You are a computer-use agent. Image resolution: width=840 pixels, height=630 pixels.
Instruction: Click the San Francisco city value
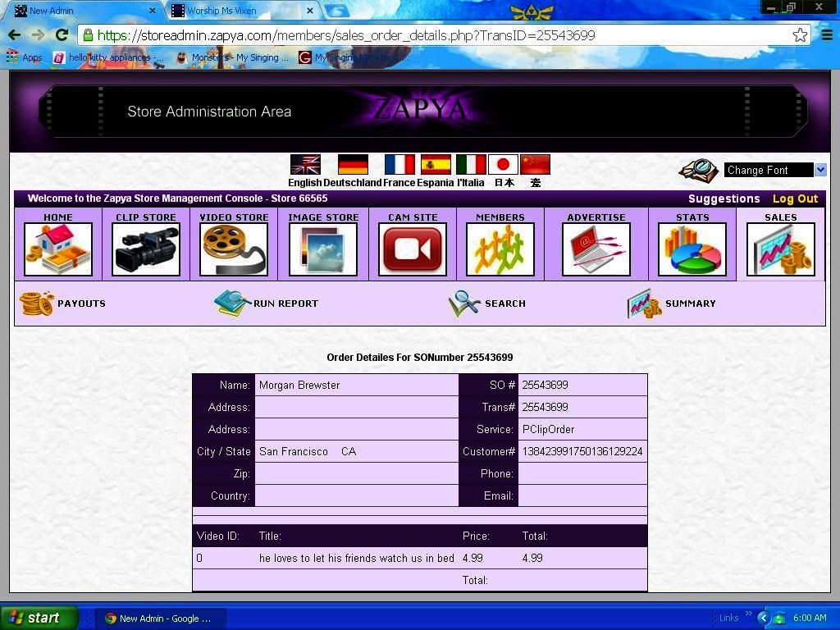coord(294,452)
